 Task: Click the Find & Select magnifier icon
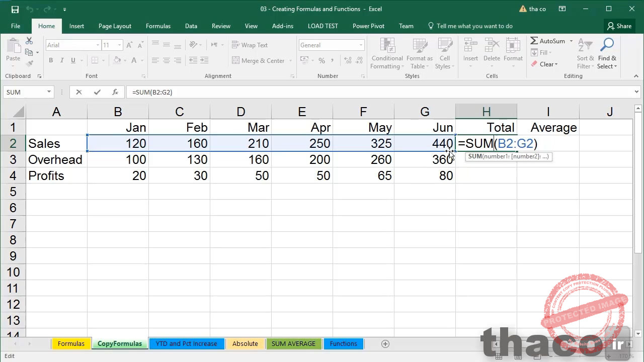(607, 45)
